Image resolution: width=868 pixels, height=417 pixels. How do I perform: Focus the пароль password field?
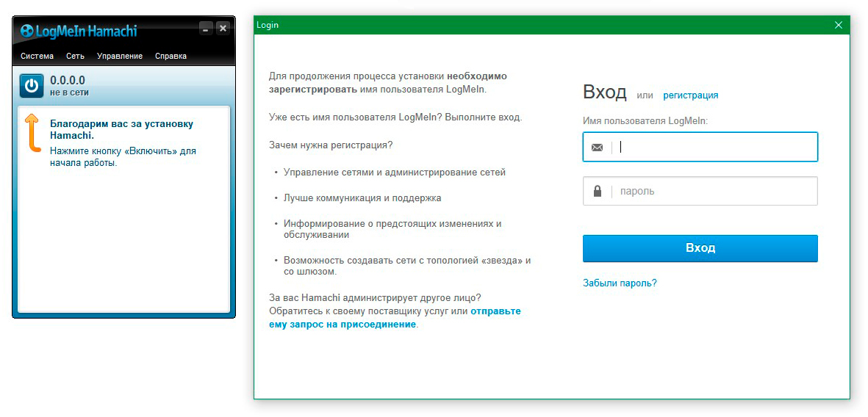(x=700, y=192)
